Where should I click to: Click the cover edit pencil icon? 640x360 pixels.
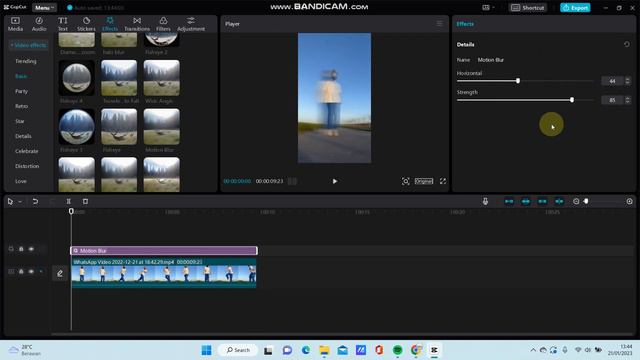(x=60, y=273)
